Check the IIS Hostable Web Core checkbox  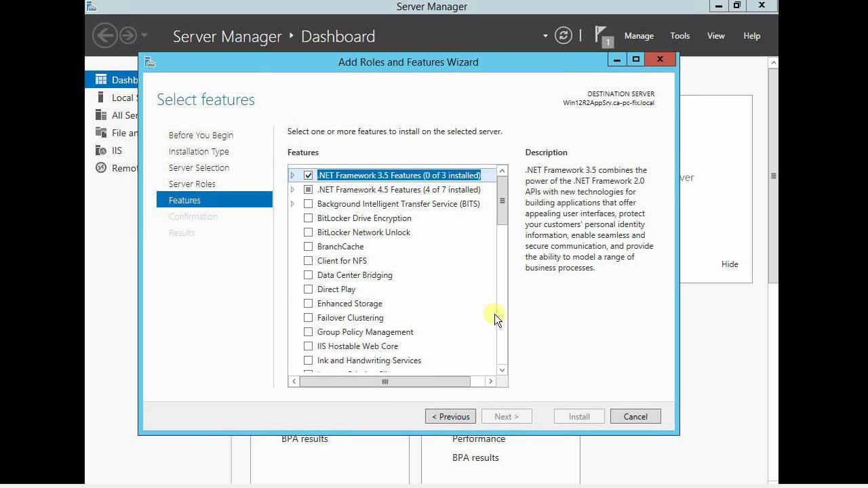pyautogui.click(x=309, y=346)
